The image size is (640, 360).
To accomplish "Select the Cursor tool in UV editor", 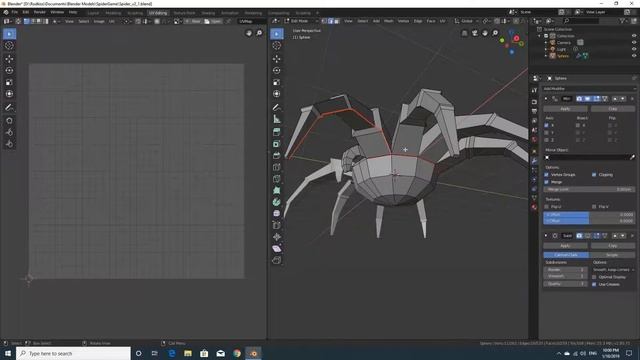I will 9,46.
